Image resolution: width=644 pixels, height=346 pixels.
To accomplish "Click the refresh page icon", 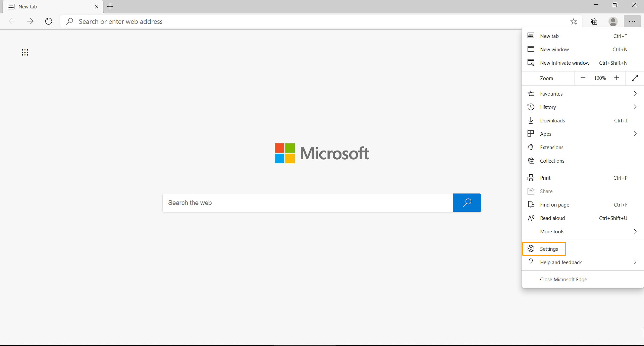I will coord(49,21).
